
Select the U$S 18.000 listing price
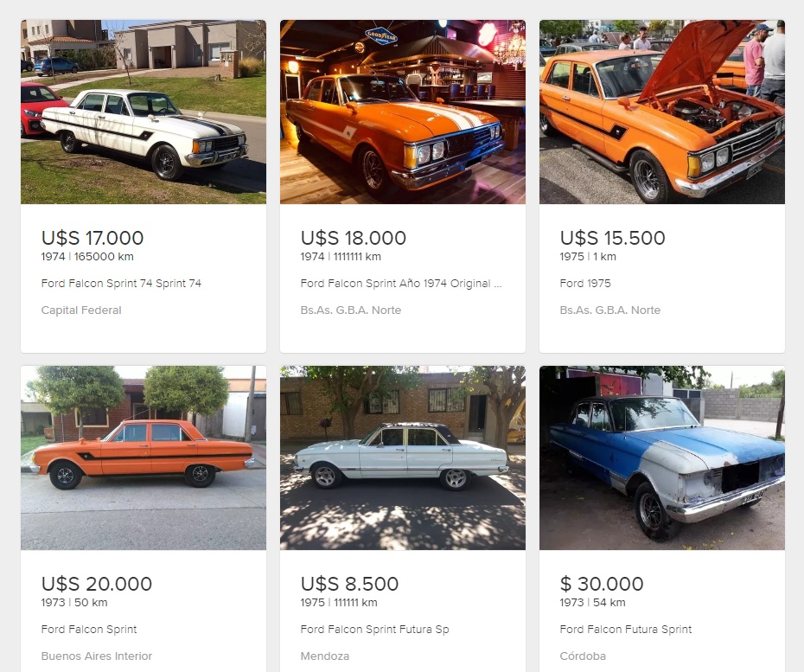coord(353,238)
